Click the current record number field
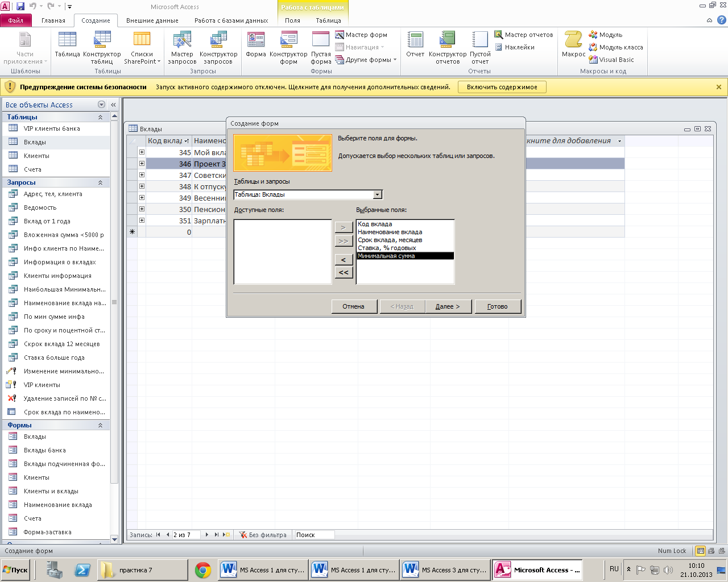Screen dimensions: 728x582 (186, 535)
